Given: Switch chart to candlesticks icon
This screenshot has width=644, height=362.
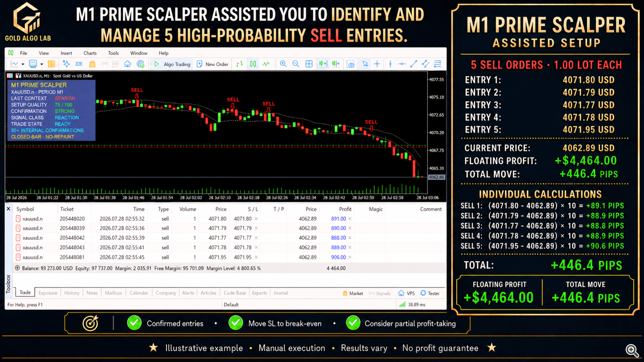Looking at the screenshot, I should [x=253, y=64].
